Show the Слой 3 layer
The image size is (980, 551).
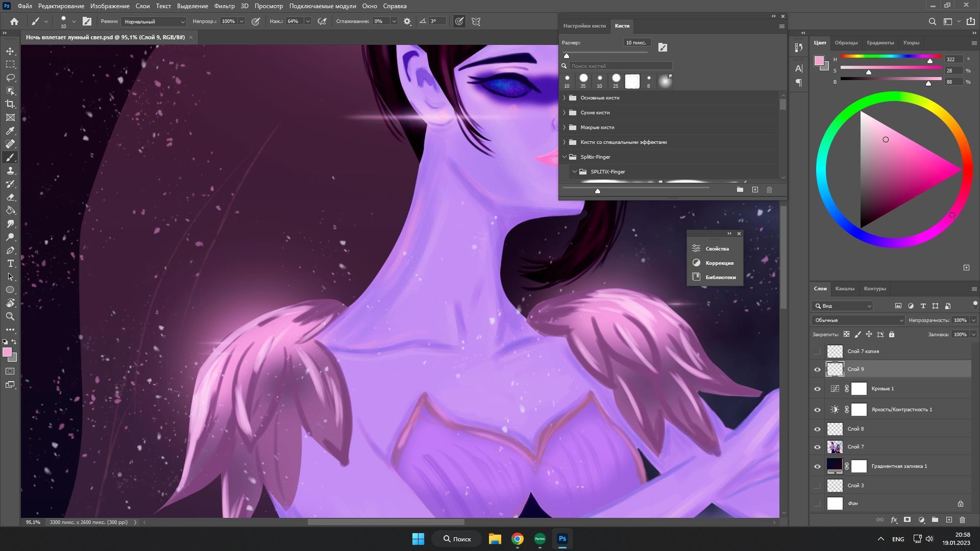tap(817, 485)
